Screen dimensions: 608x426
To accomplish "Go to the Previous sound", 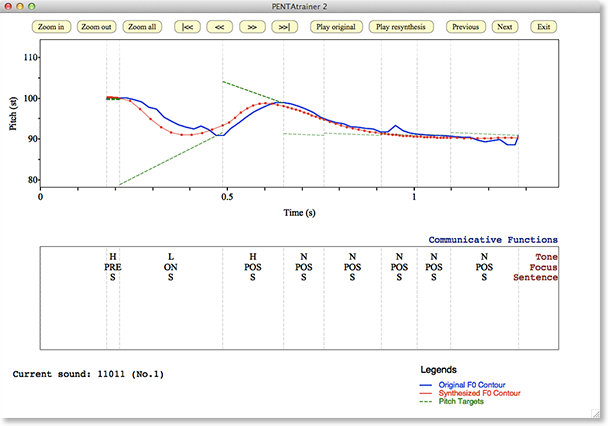I will tap(466, 27).
